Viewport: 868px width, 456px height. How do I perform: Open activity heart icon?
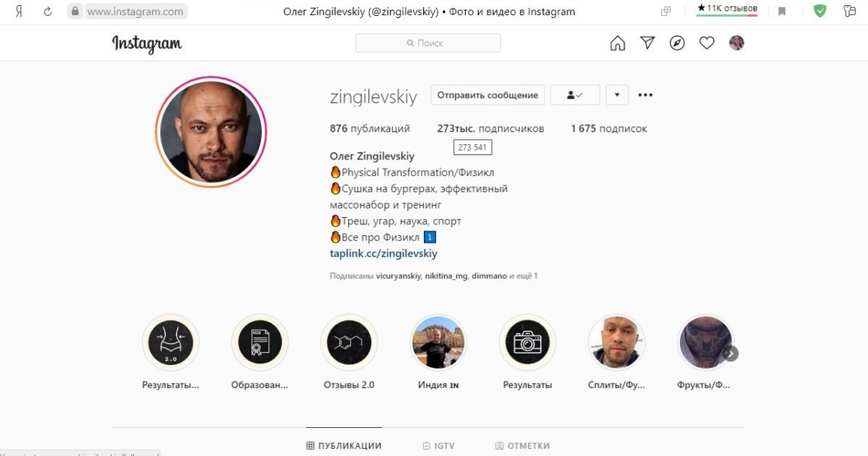click(x=707, y=43)
